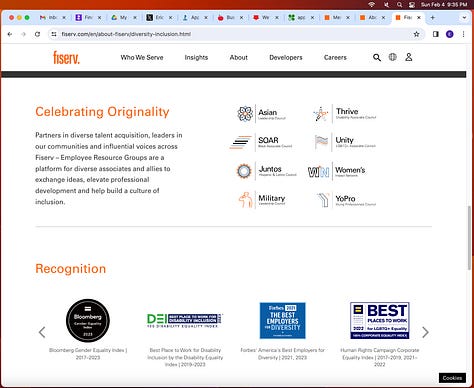Click the macOS date and time
The image size is (474, 388).
444,5
